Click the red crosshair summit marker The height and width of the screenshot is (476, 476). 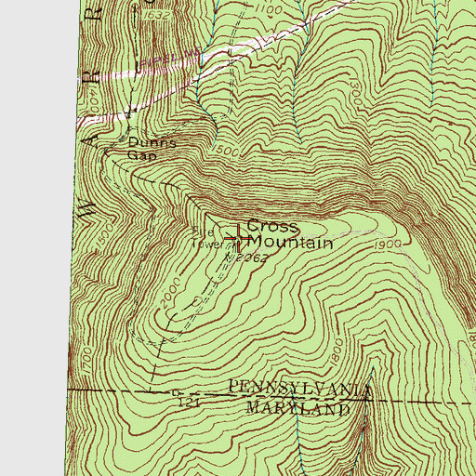pos(237,238)
